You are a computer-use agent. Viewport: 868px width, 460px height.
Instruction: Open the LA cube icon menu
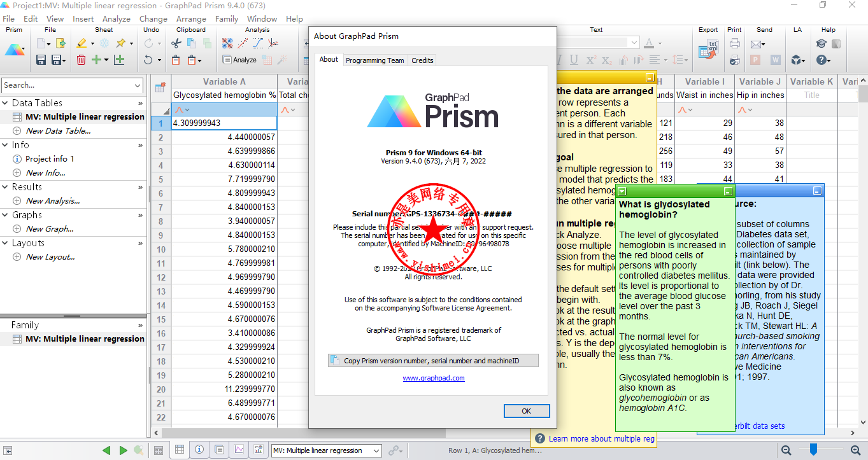click(x=797, y=60)
